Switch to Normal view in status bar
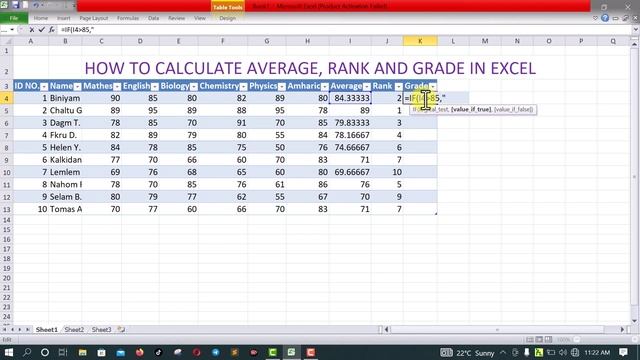Screen dimensions: 640x360 530,340
